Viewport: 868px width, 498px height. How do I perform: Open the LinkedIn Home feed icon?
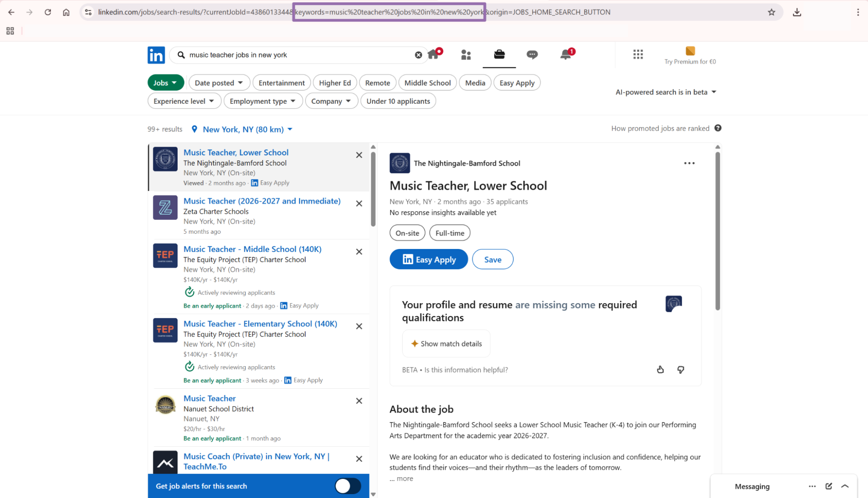[x=433, y=55]
